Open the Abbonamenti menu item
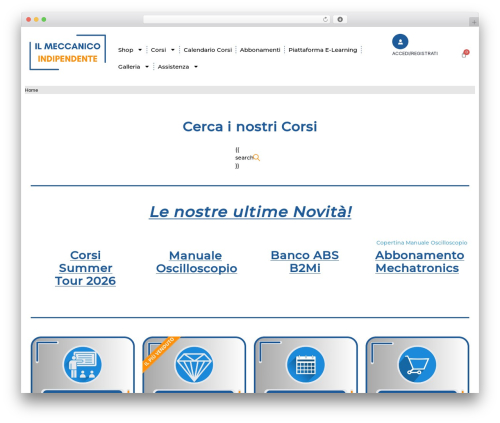This screenshot has height=423, width=500. 260,50
